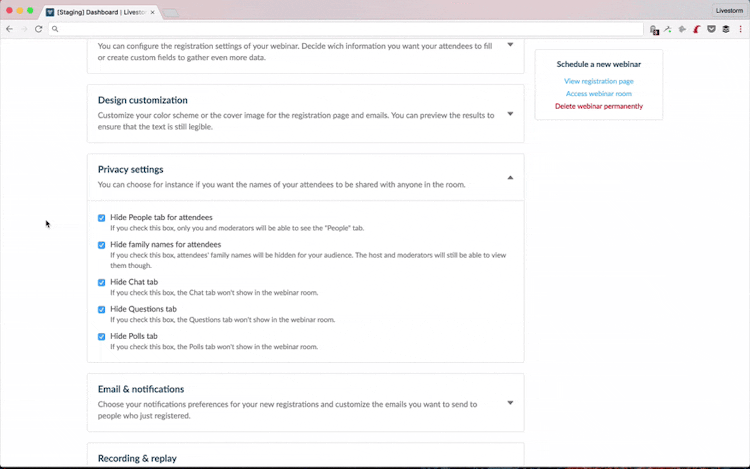
Task: Click Delete webinar permanently link
Action: (x=598, y=106)
